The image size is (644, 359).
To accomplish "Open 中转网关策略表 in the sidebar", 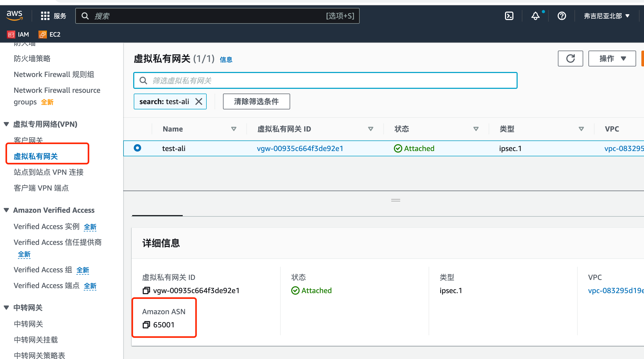I will tap(39, 355).
